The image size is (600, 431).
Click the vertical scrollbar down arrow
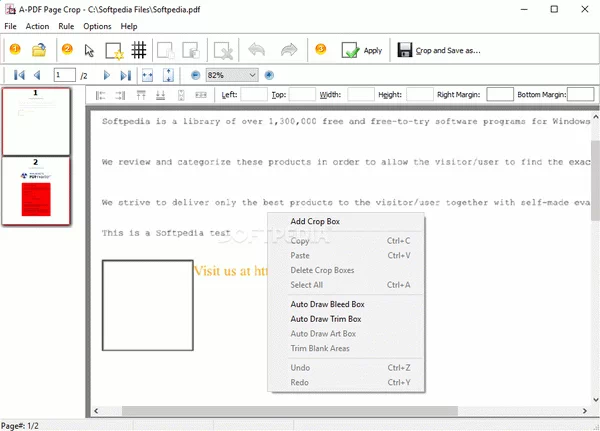[x=595, y=400]
